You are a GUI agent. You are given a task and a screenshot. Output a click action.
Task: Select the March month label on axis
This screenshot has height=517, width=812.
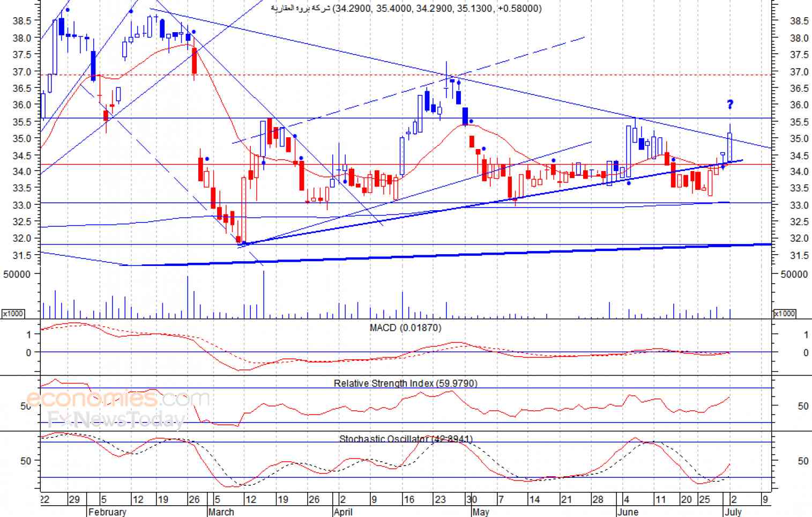[x=221, y=512]
